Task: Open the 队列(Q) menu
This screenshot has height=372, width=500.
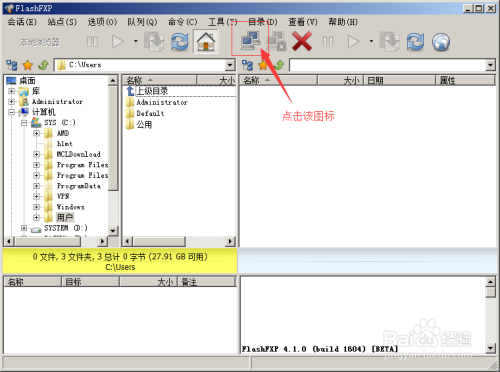Action: (x=142, y=22)
